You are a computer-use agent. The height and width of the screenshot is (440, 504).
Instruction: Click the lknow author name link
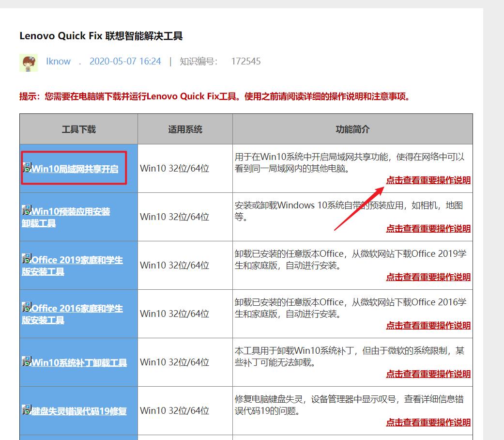58,61
